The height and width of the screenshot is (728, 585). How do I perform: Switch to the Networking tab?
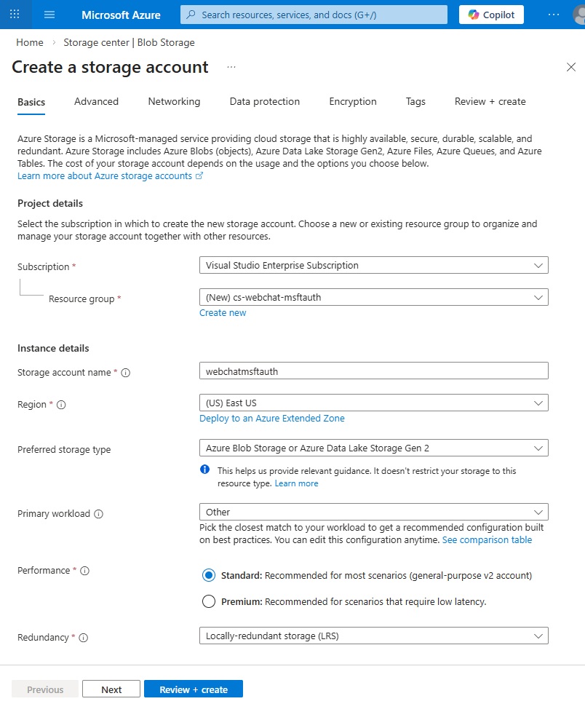174,102
